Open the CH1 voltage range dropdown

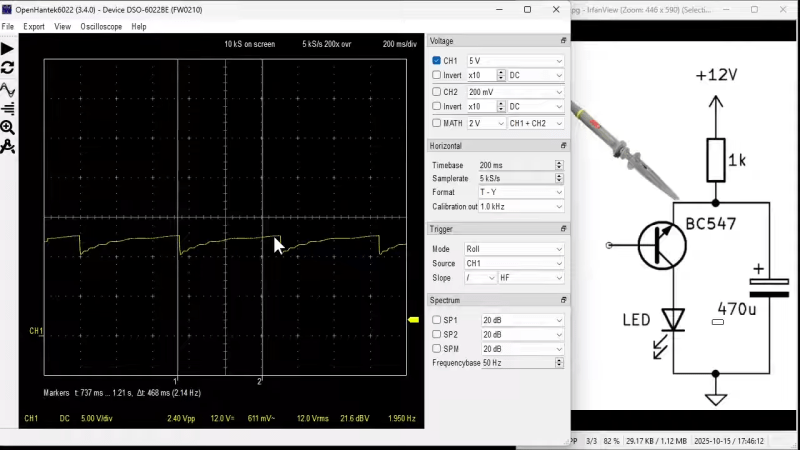point(515,61)
